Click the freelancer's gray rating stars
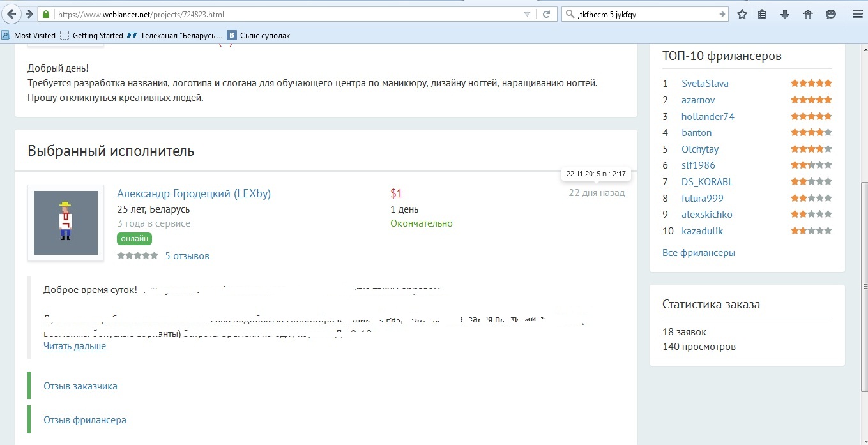The height and width of the screenshot is (445, 868). [137, 255]
